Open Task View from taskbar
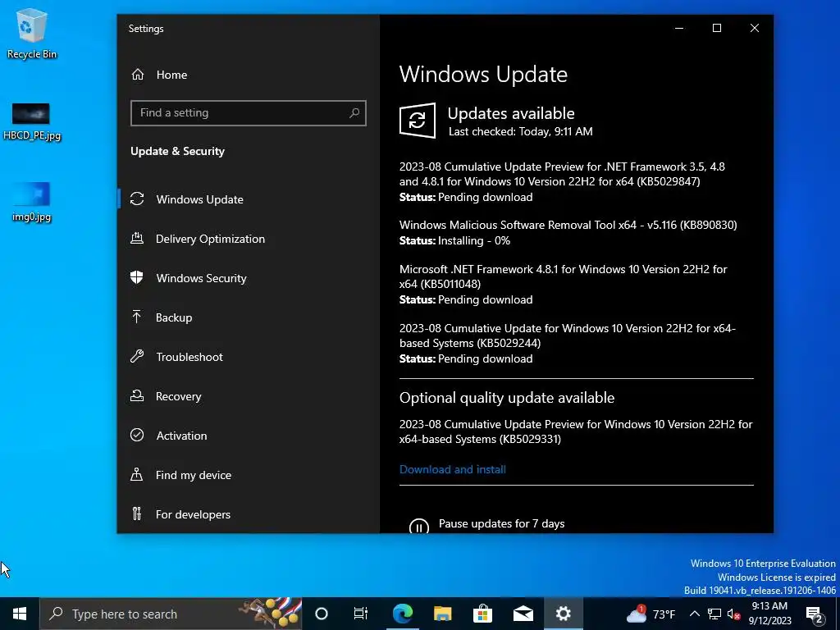840x630 pixels. click(x=361, y=614)
